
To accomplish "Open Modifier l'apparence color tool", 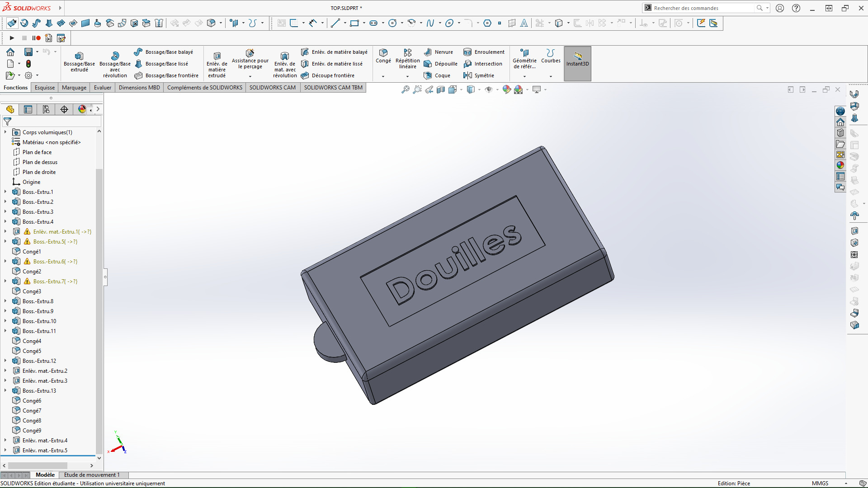I will tap(506, 89).
